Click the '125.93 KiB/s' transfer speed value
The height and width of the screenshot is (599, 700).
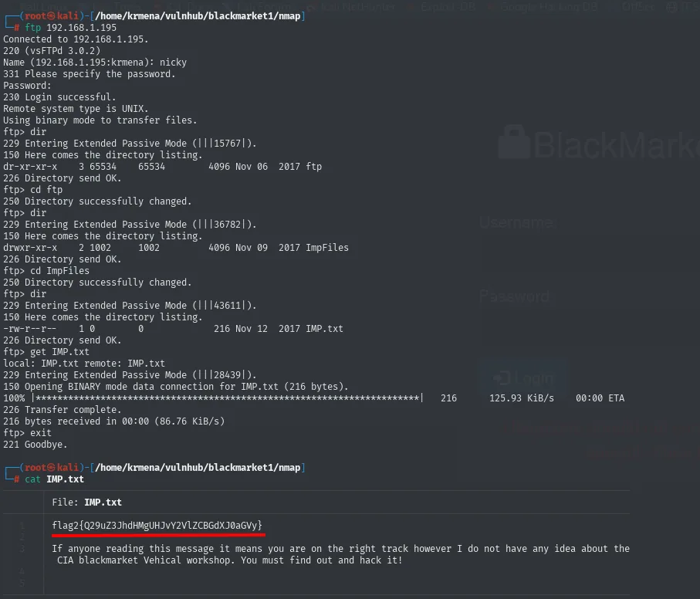522,398
